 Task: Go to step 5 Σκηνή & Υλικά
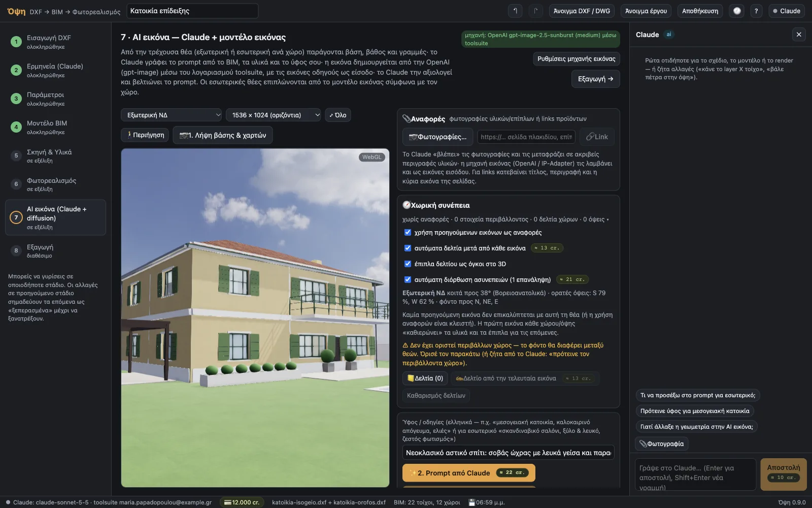tap(55, 155)
